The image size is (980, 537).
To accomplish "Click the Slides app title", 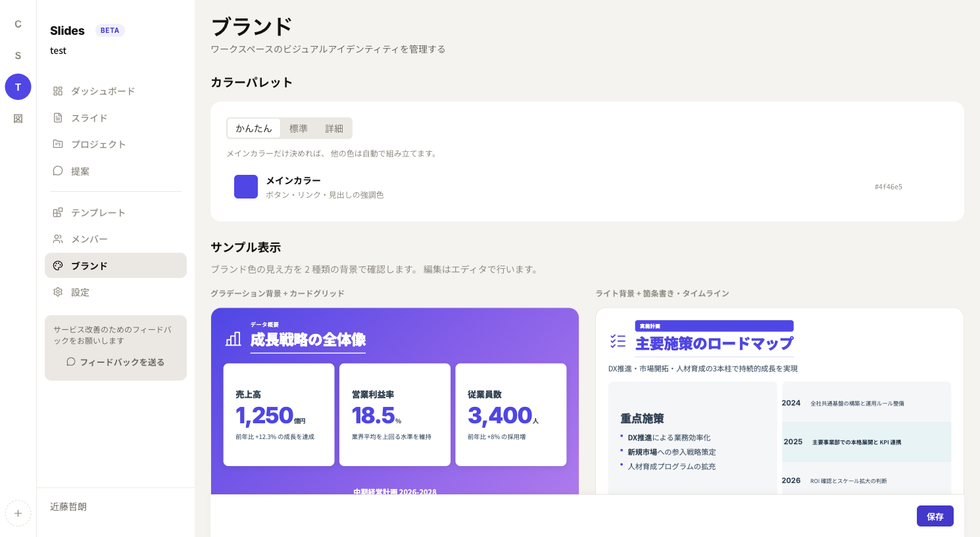I will click(x=67, y=31).
